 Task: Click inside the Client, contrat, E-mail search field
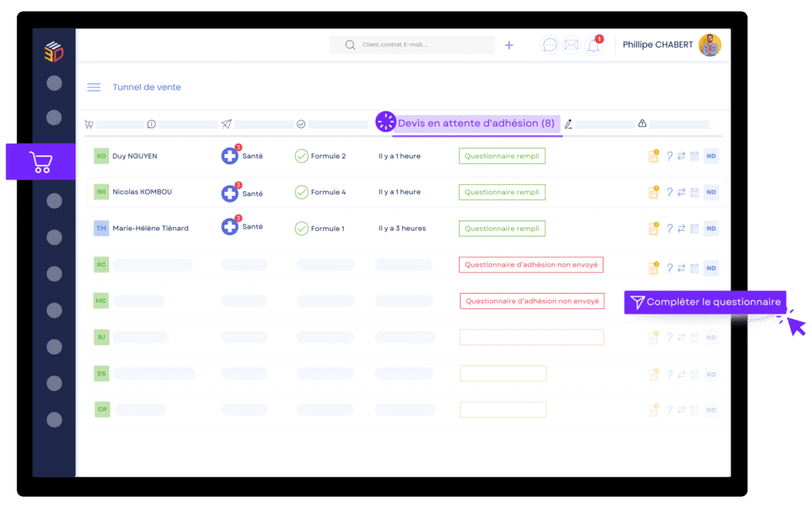click(x=412, y=45)
